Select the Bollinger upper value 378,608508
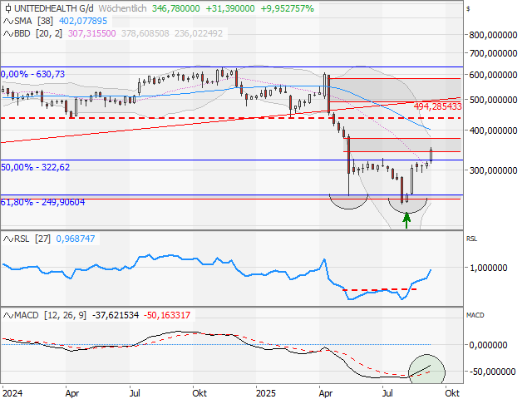 [x=145, y=33]
